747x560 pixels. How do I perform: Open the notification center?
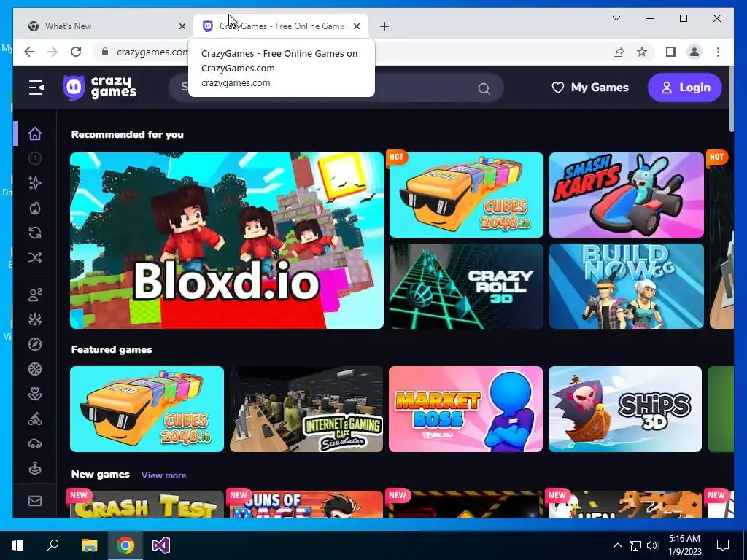tap(723, 545)
